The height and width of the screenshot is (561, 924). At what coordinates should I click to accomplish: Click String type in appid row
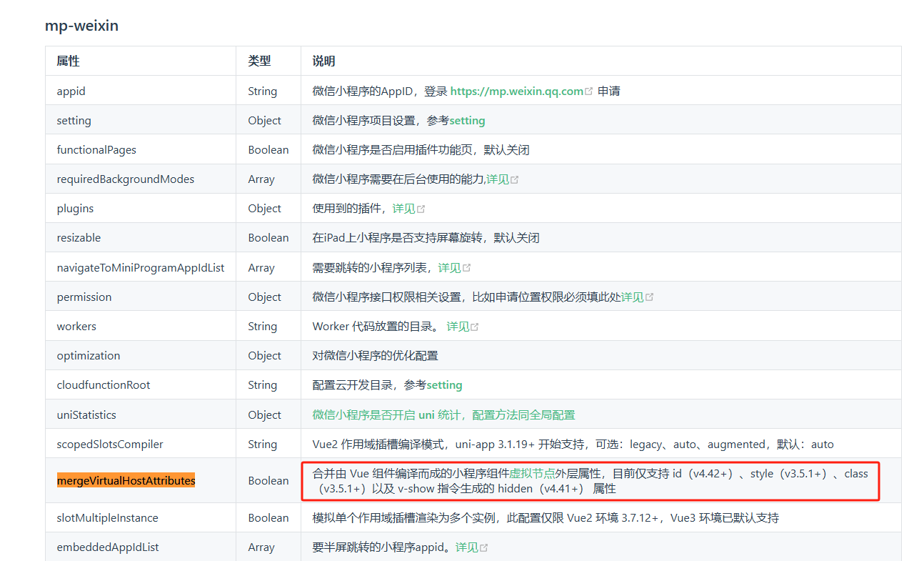tap(263, 91)
